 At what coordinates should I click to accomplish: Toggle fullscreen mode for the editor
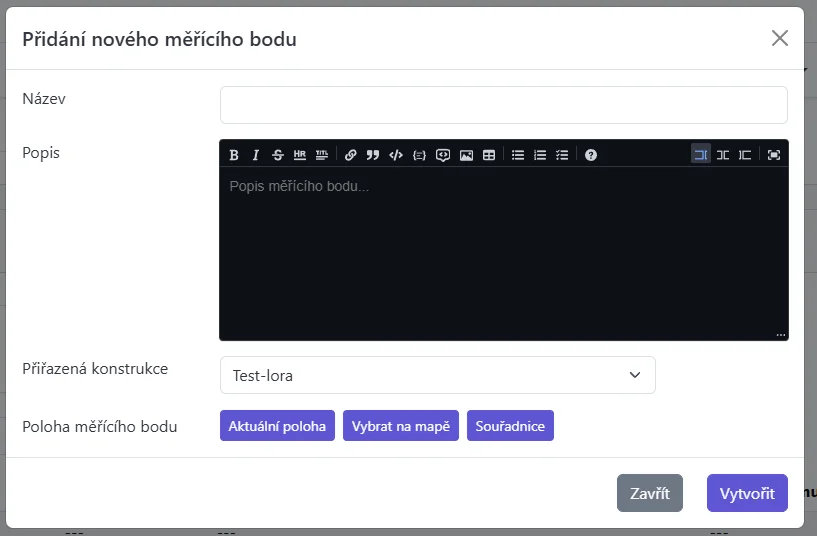[774, 155]
